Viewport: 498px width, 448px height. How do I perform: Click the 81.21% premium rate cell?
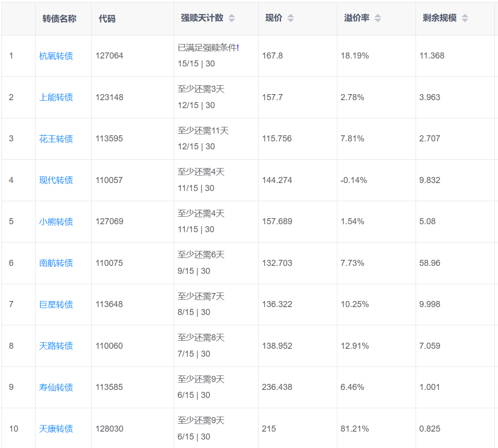tap(355, 429)
